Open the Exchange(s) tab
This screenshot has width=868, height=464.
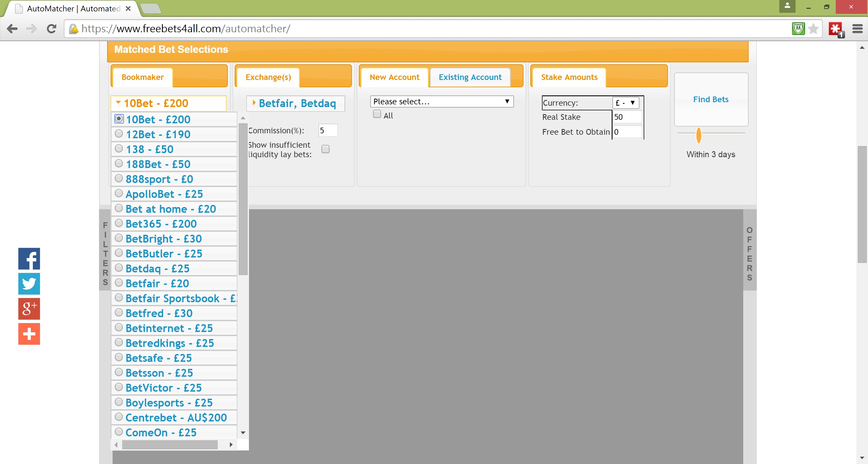268,77
